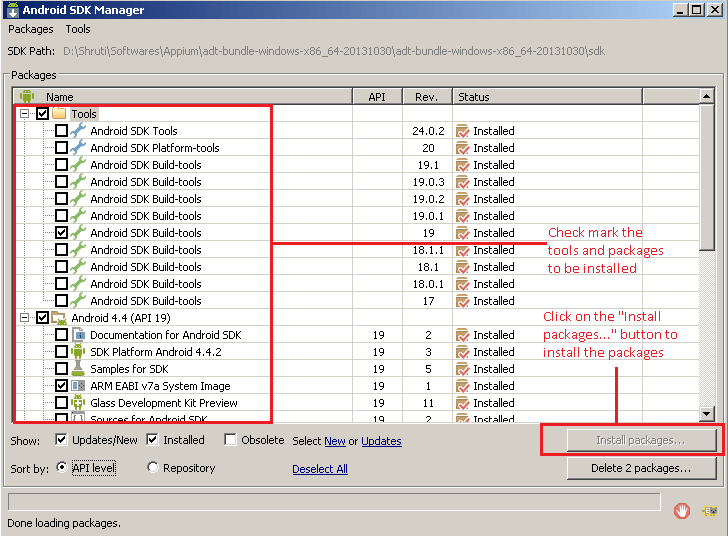Toggle the Installed show checkbox
The image size is (728, 536).
click(x=152, y=439)
